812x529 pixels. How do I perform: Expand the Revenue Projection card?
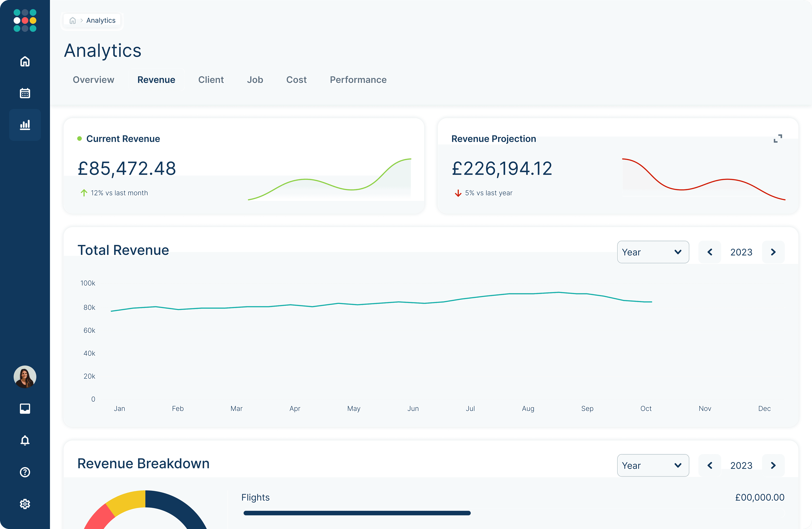click(778, 138)
